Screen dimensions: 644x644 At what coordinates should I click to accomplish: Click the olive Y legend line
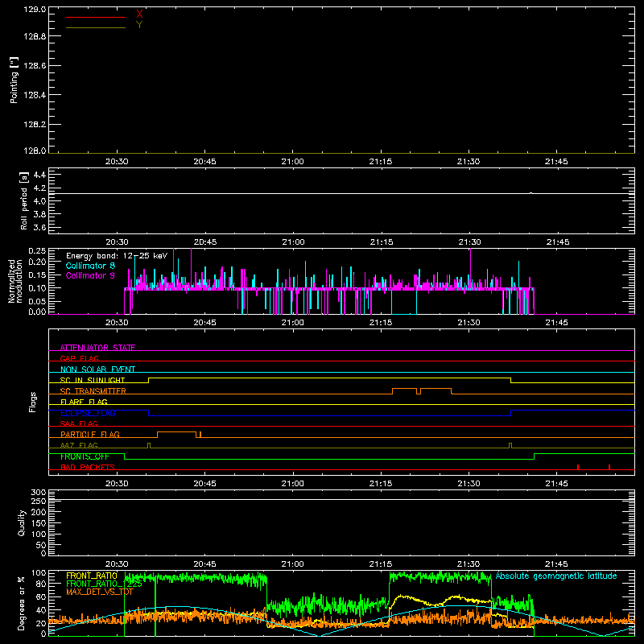tap(96, 27)
